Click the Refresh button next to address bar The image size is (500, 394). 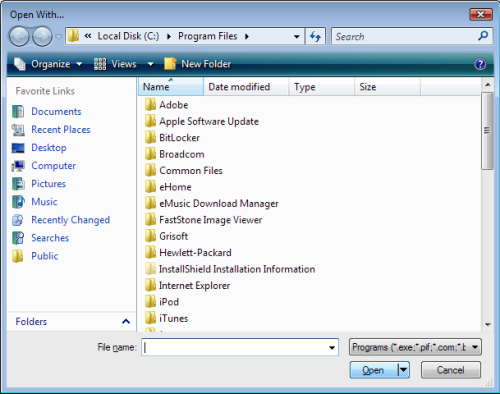pos(315,36)
